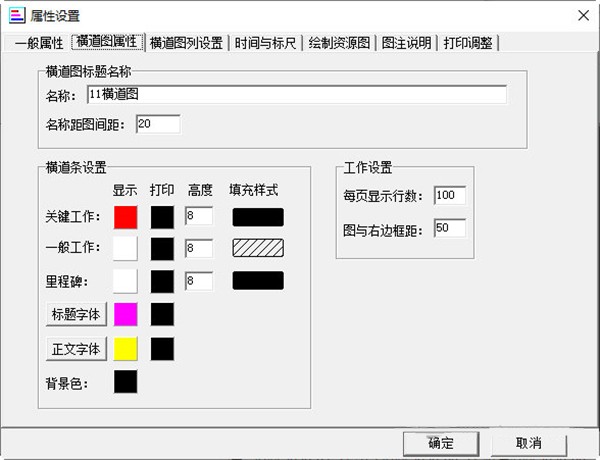Click the 一般工作 height field
The image size is (600, 460).
click(199, 248)
